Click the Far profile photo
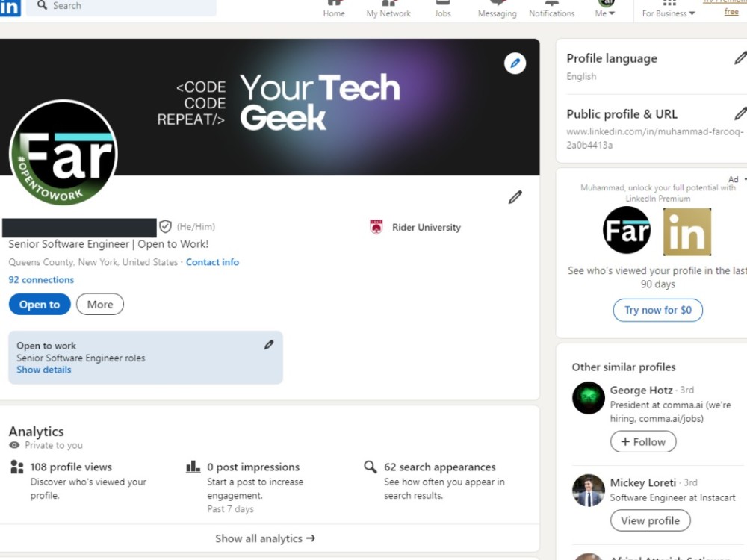747x560 pixels. pyautogui.click(x=63, y=153)
